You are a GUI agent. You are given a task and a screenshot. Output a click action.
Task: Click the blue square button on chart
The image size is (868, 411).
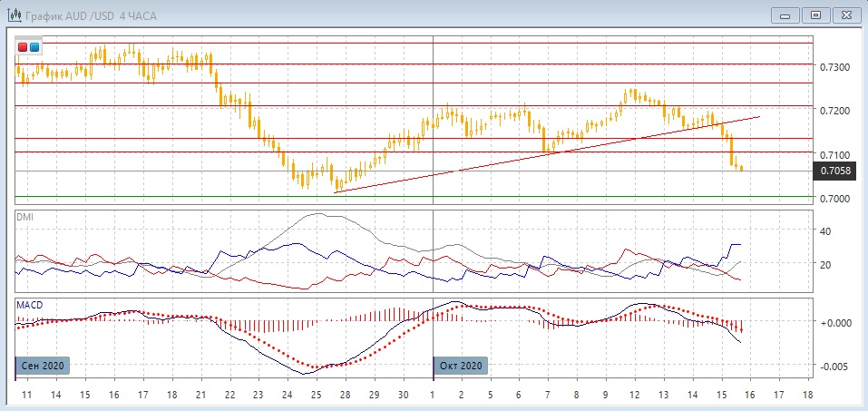34,46
